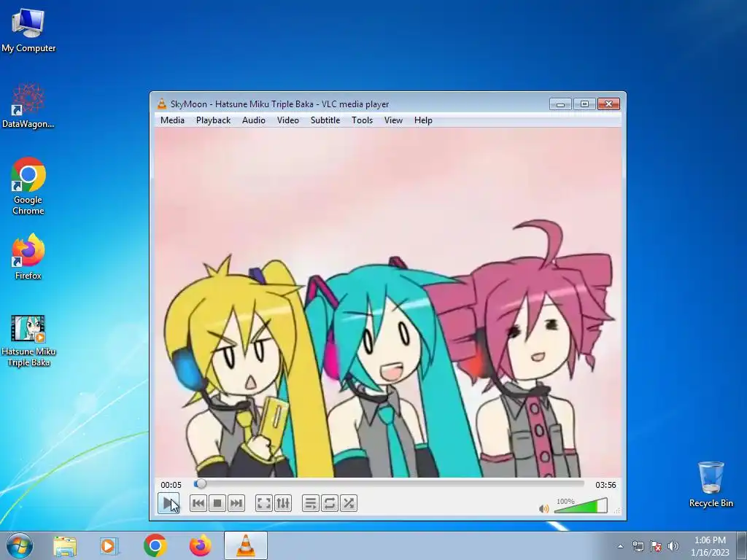Close the VLC media player window
Viewport: 747px width, 560px height.
point(608,104)
